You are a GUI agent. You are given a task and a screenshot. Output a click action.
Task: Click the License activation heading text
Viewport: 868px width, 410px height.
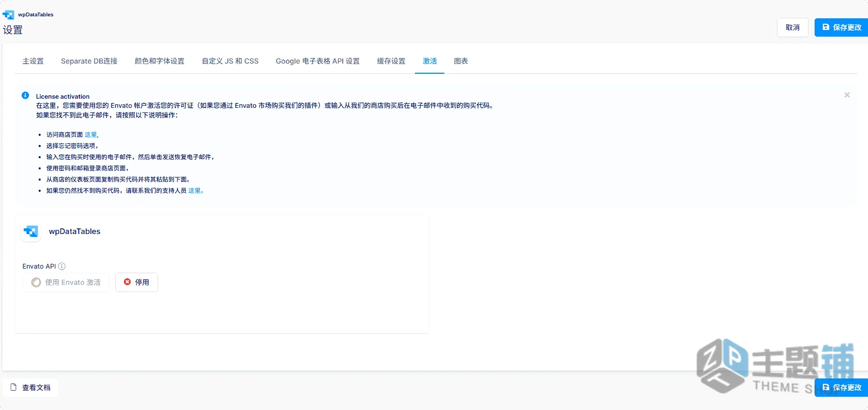(x=63, y=96)
